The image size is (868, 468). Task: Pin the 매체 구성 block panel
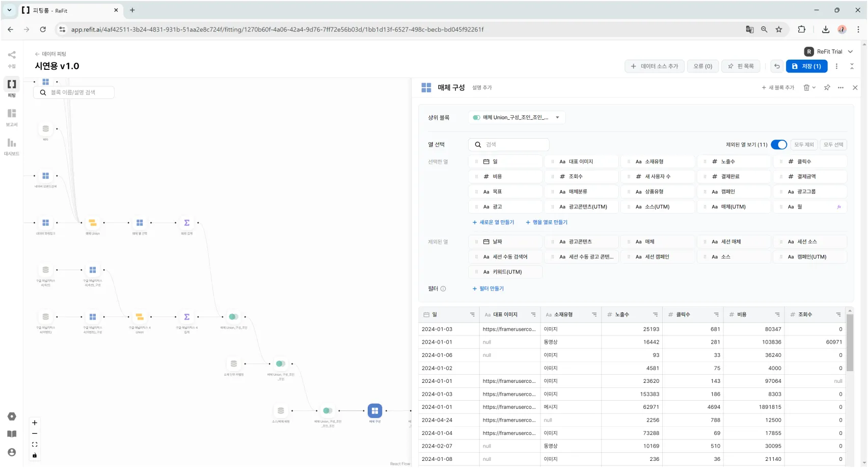[827, 88]
